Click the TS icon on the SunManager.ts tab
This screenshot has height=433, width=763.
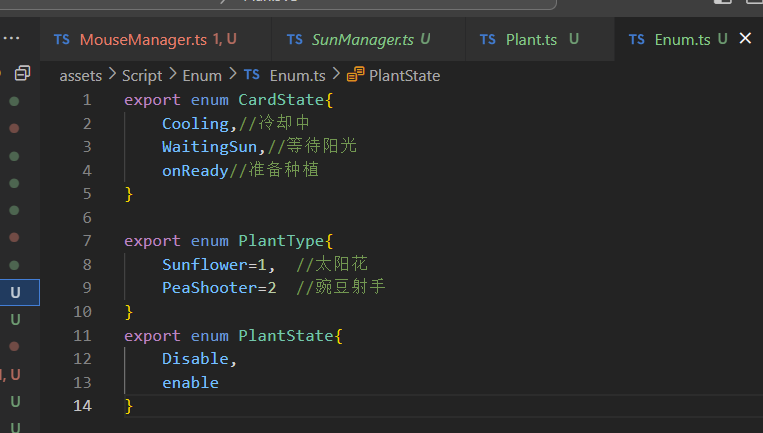[295, 40]
